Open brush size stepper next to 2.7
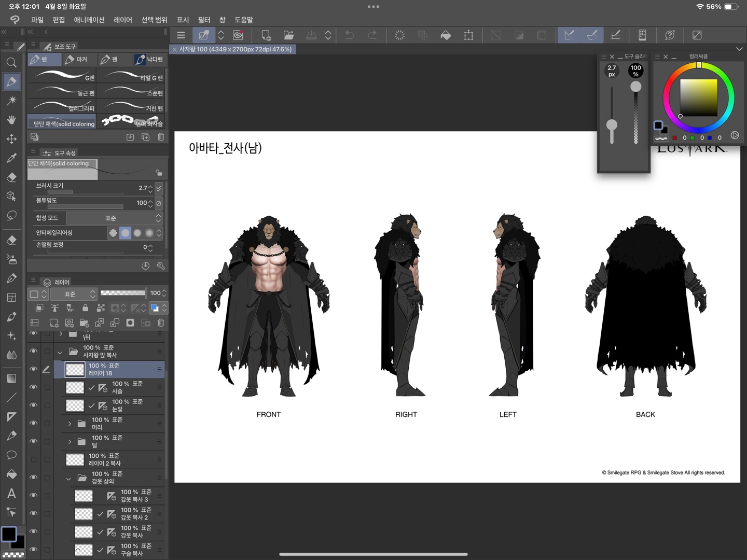 tap(150, 189)
